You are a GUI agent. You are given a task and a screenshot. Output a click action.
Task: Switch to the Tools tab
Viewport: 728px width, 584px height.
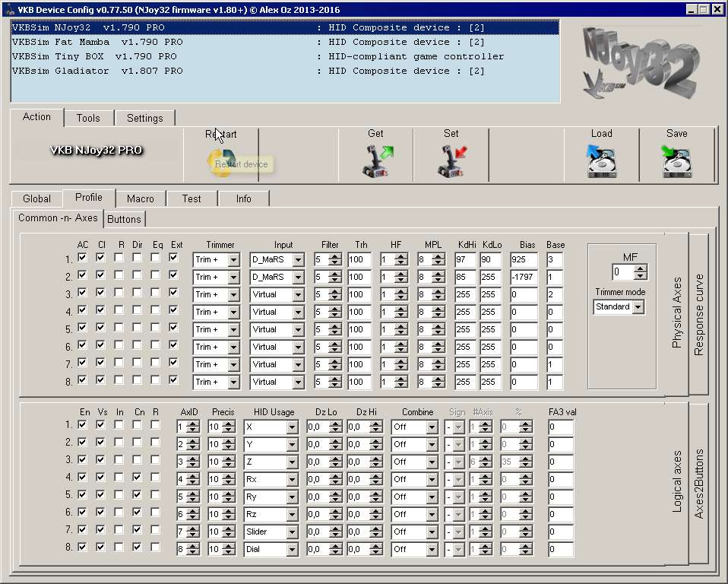coord(88,118)
